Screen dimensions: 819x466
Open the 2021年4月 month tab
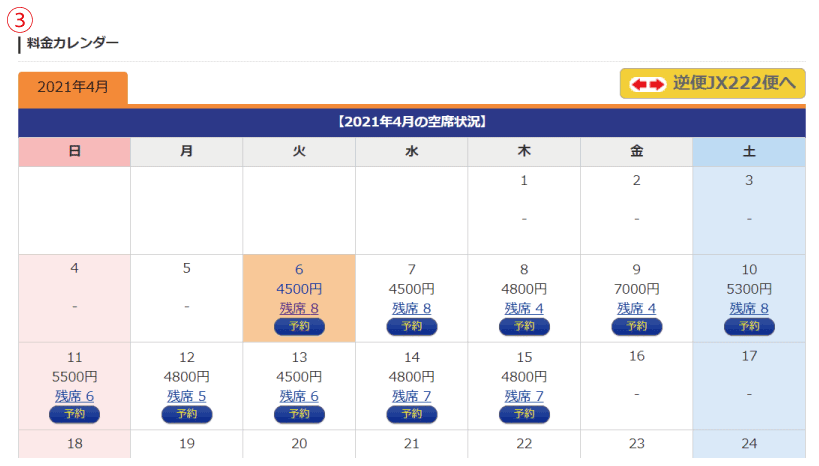tap(73, 87)
